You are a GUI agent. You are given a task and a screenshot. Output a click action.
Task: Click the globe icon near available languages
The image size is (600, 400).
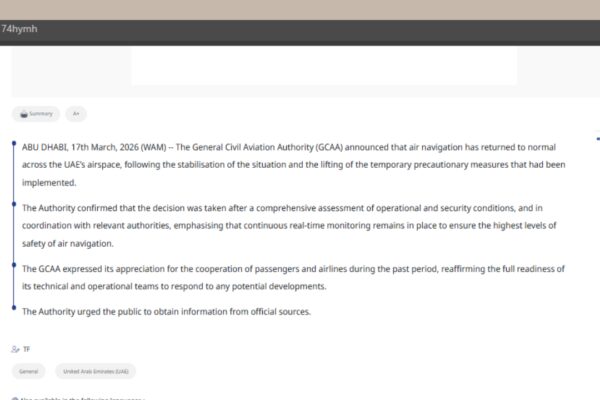click(x=12, y=398)
